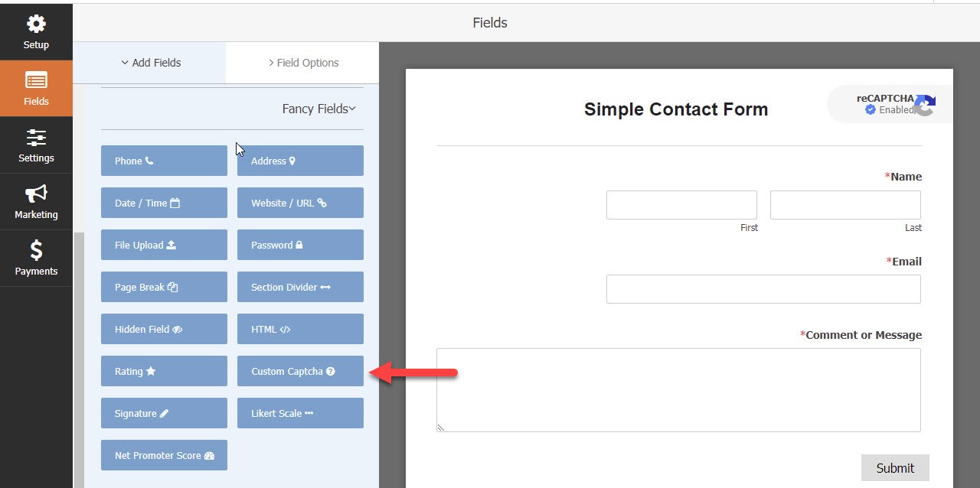980x488 pixels.
Task: Select the Email input field
Action: 763,289
